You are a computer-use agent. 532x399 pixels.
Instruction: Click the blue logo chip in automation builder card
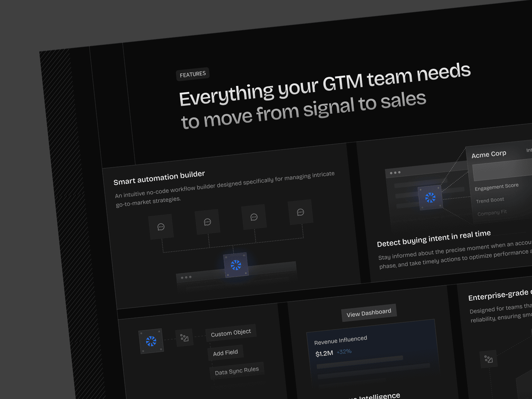pos(236,265)
